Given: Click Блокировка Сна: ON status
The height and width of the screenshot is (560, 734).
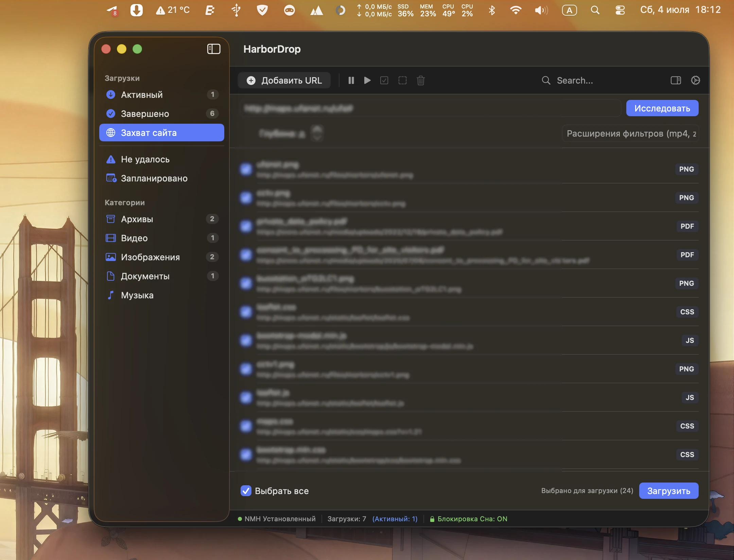Looking at the screenshot, I should [469, 519].
